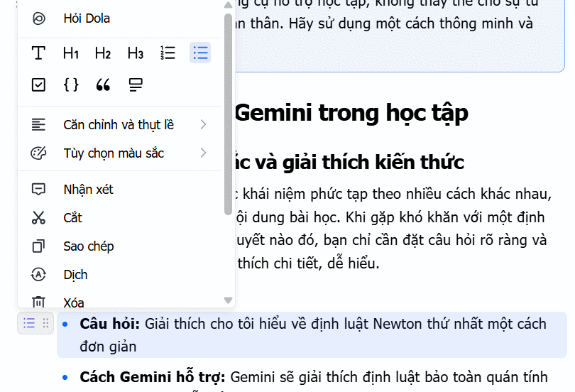
Task: Expand the arrow for Căn chỉnh và thụt lề
Action: tap(204, 125)
